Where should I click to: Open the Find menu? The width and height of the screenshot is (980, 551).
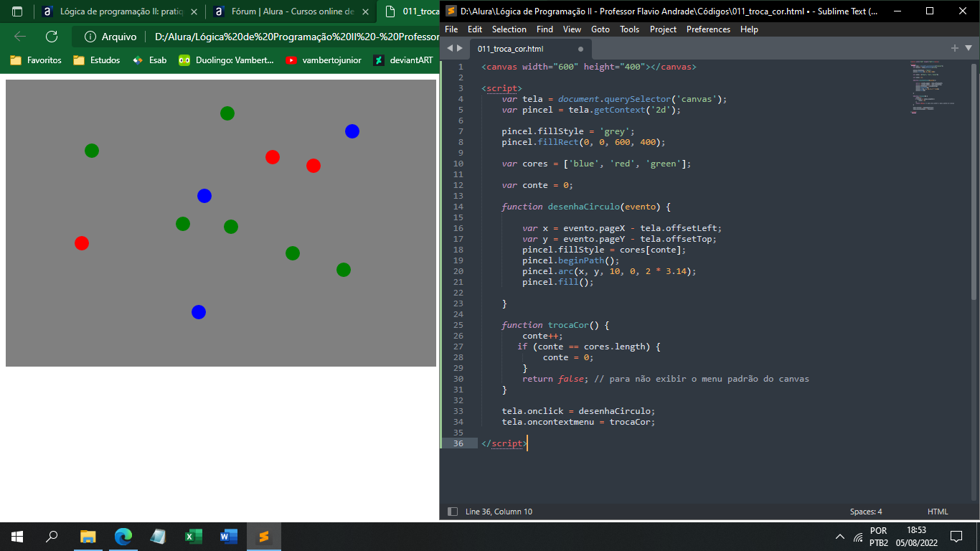(545, 29)
